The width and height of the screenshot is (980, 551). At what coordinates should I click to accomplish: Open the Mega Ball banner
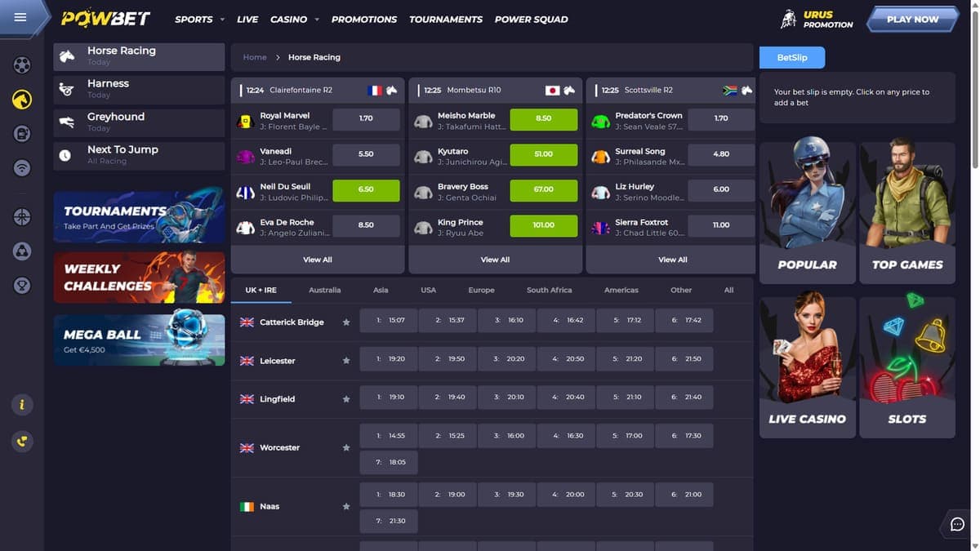(x=139, y=340)
